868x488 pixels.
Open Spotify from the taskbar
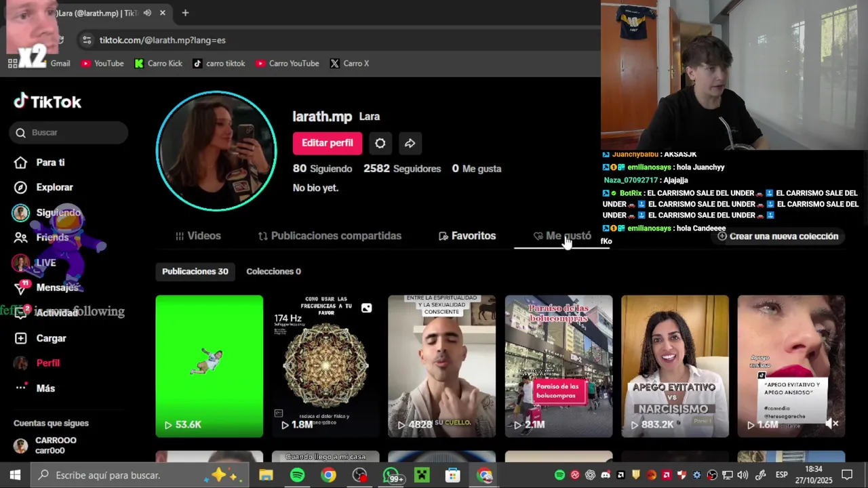[x=297, y=475]
